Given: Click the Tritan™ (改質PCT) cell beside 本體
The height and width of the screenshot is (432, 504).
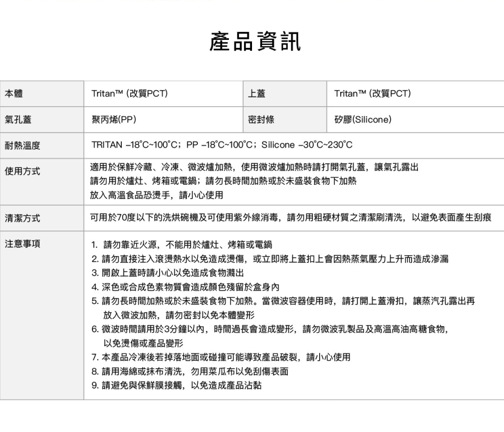Looking at the screenshot, I should point(129,94).
